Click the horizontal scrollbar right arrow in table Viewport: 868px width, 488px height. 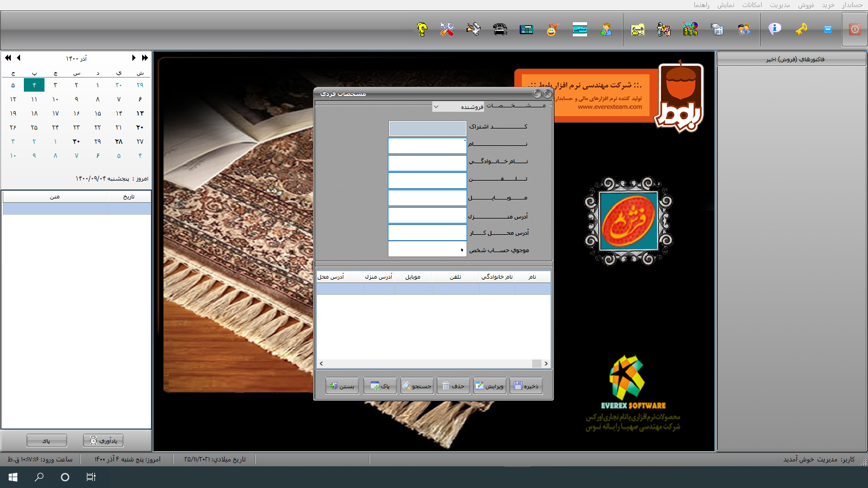[546, 364]
